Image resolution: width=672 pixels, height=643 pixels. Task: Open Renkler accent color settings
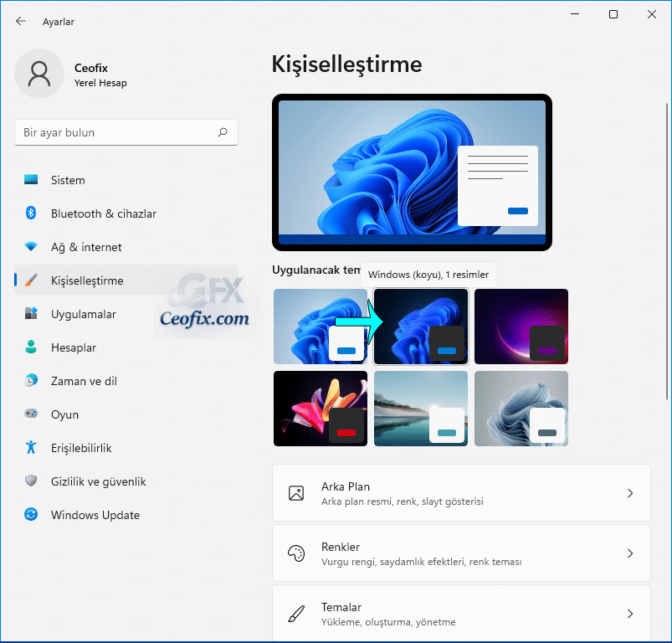pyautogui.click(x=461, y=553)
